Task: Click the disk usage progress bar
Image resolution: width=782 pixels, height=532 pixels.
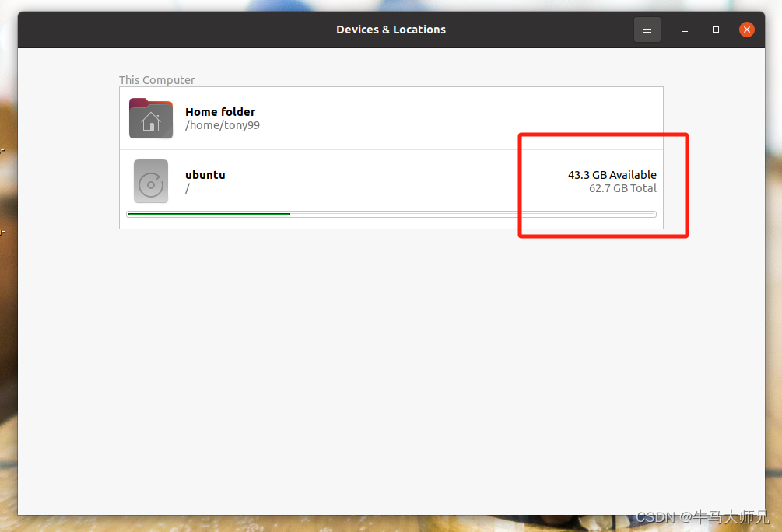Action: 391,214
